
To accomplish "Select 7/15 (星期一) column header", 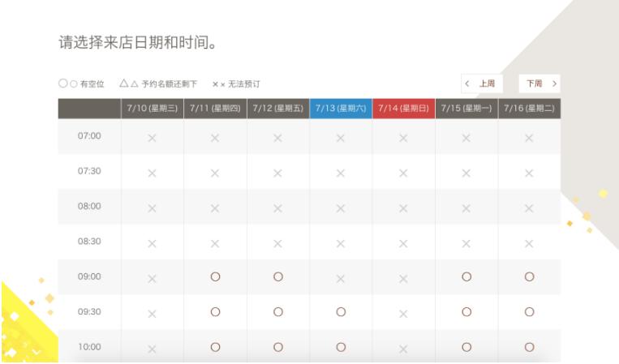I will 466,109.
